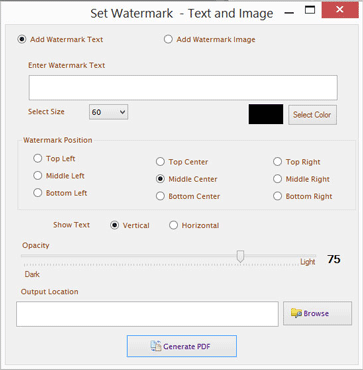Open the Select Size dropdown
Screen dimensions: 363x370
[109, 112]
